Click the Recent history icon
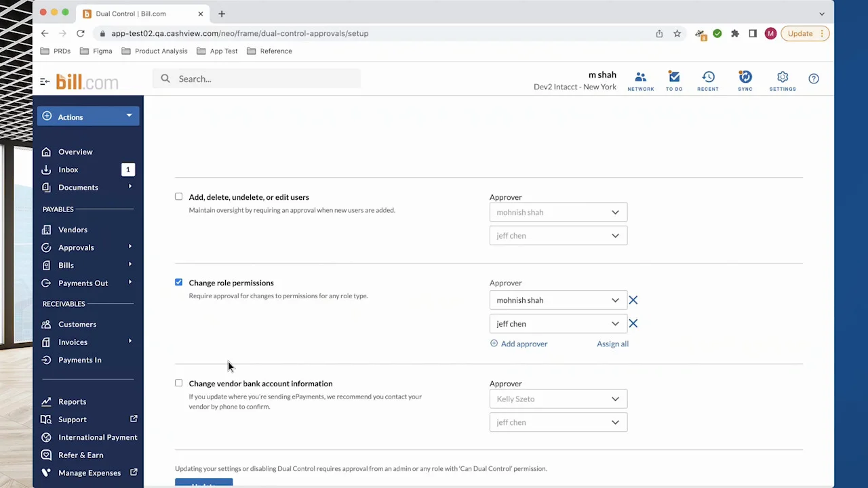The height and width of the screenshot is (488, 868). coord(707,80)
